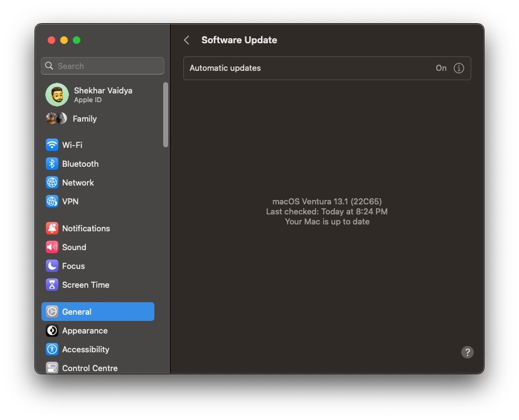
Task: Click the General gear icon
Action: 52,312
